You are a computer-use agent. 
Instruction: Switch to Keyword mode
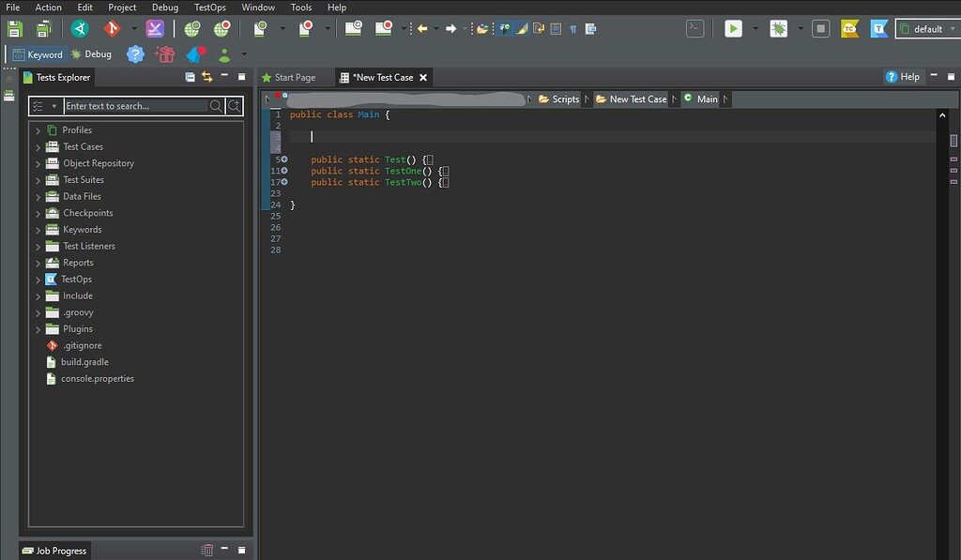click(38, 53)
